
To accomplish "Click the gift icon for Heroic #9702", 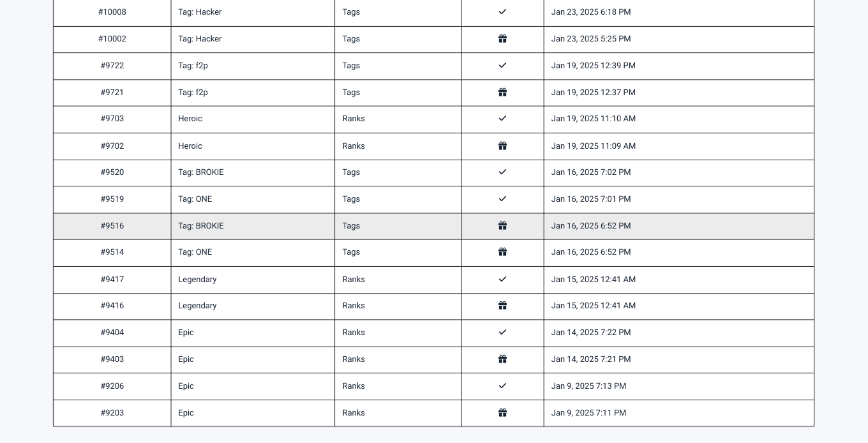I will pyautogui.click(x=502, y=146).
